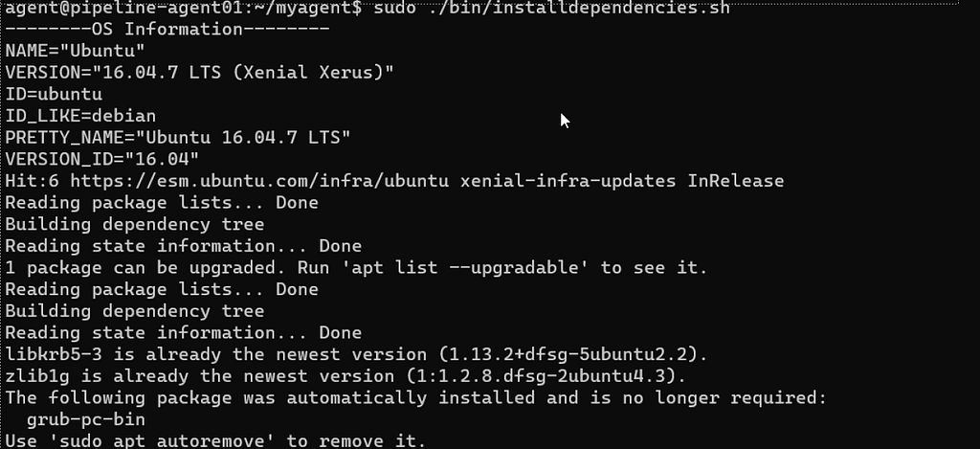Image resolution: width=980 pixels, height=449 pixels.
Task: Click the grub-pc-bin package line
Action: pyautogui.click(x=85, y=419)
